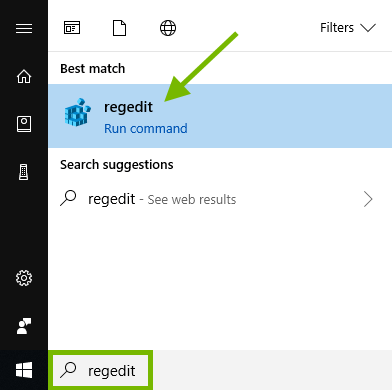The width and height of the screenshot is (392, 390).
Task: Click the Search suggestions heading
Action: (x=117, y=165)
